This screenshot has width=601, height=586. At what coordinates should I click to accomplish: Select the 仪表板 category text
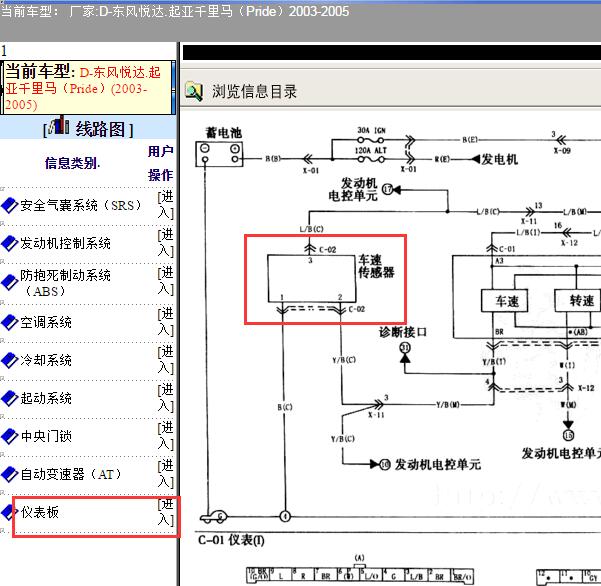pos(39,512)
